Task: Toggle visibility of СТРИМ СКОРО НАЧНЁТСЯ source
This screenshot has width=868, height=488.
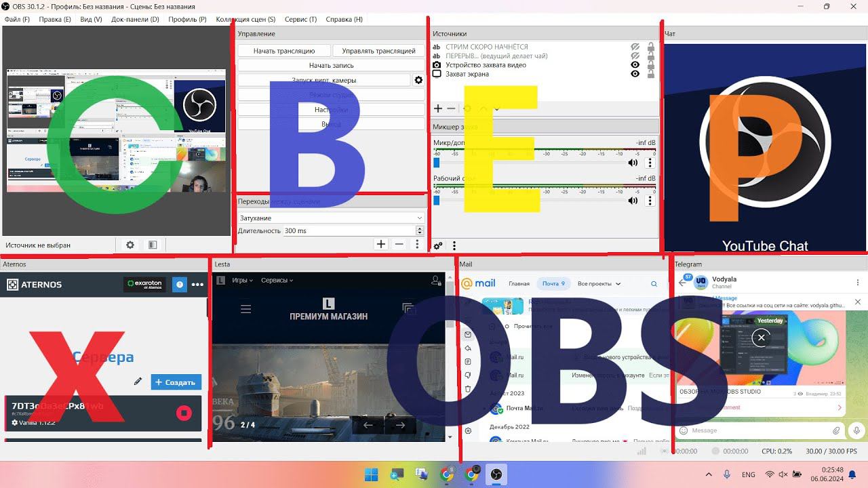Action: 635,47
